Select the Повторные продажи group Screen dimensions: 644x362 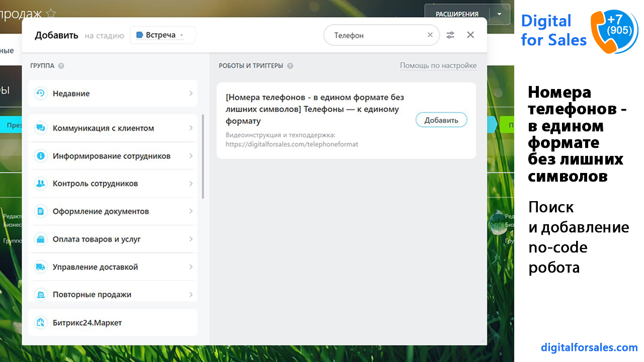click(x=92, y=295)
